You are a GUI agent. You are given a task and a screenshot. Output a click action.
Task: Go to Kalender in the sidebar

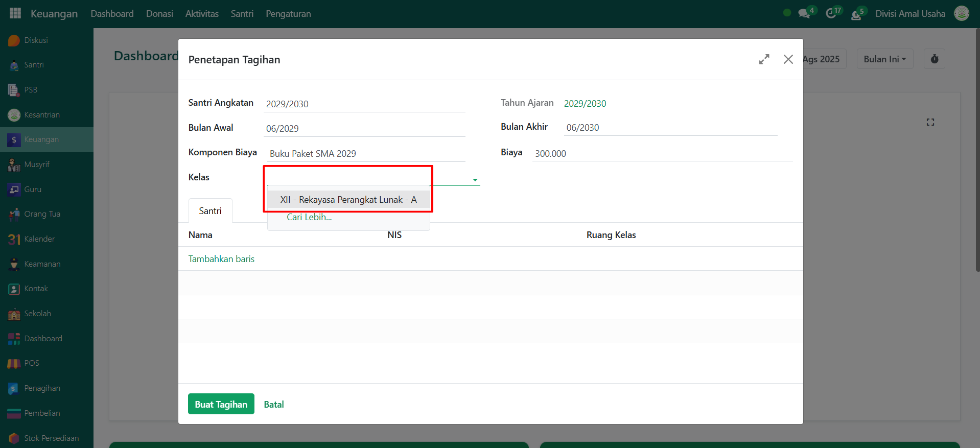[39, 239]
